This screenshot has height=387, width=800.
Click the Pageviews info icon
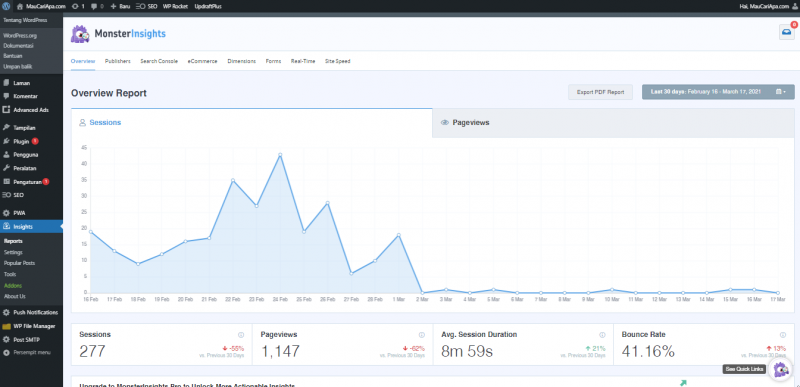[x=421, y=335]
